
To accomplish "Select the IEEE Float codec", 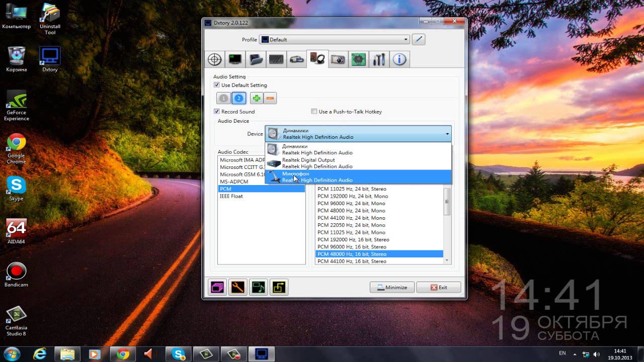I will 261,196.
